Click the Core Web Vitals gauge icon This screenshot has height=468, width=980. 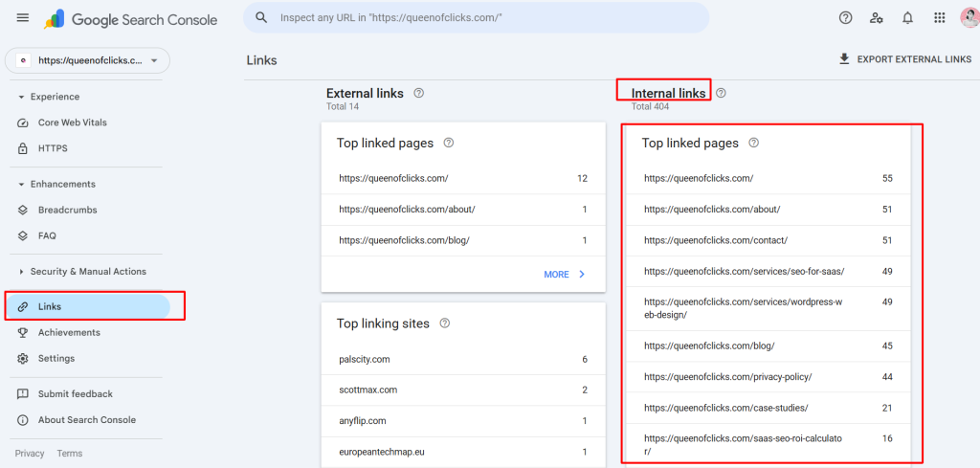click(23, 123)
